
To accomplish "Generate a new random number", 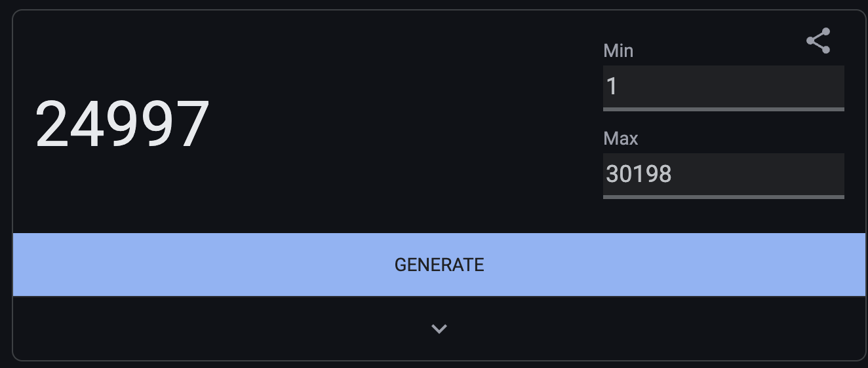I will [x=439, y=265].
